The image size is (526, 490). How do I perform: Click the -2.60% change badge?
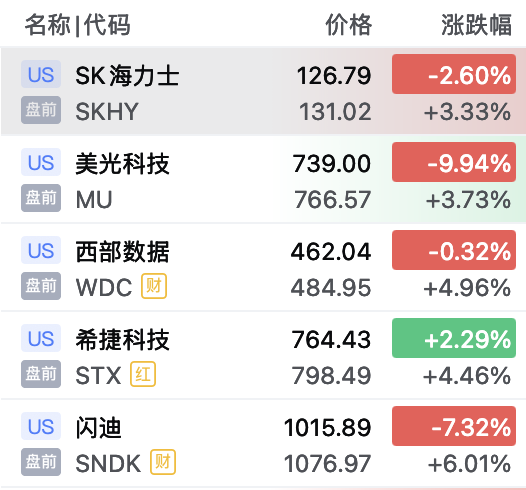(454, 74)
